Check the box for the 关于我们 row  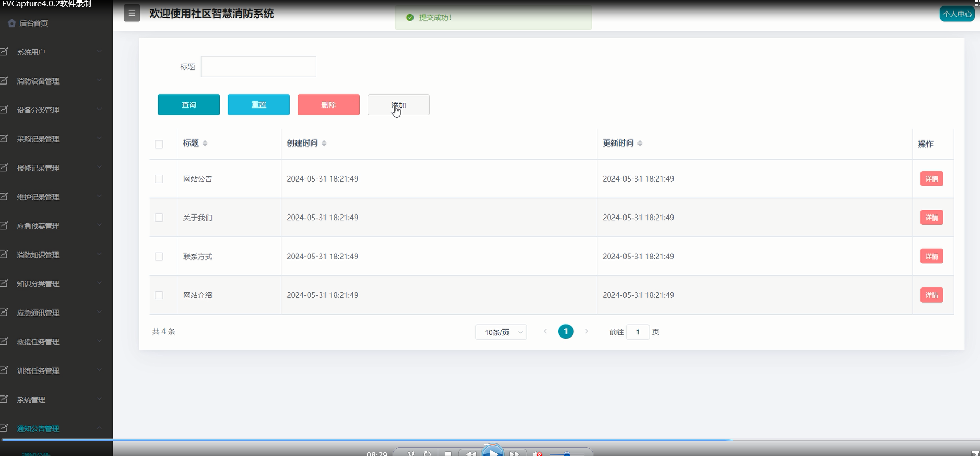[159, 218]
